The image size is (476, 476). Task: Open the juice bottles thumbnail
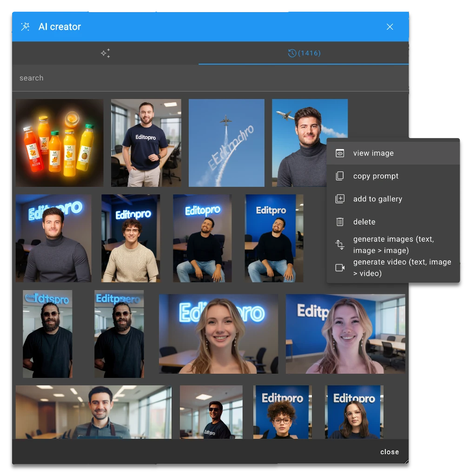59,143
